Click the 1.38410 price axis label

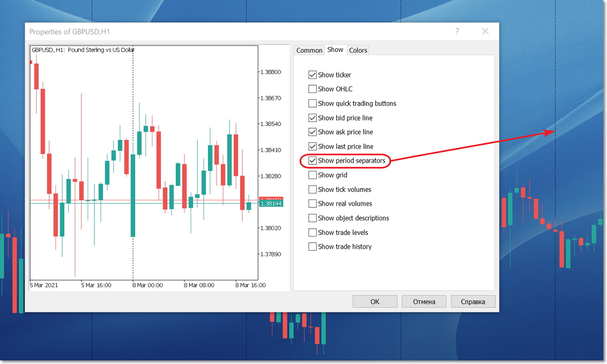point(271,150)
